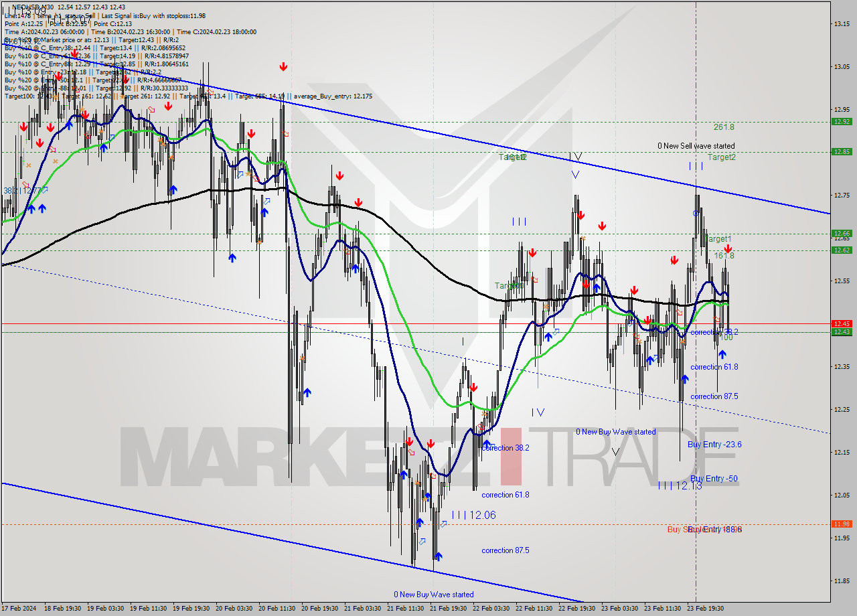This screenshot has height=616, width=857.
Task: Click the green 12.85 price tag
Action: point(842,152)
